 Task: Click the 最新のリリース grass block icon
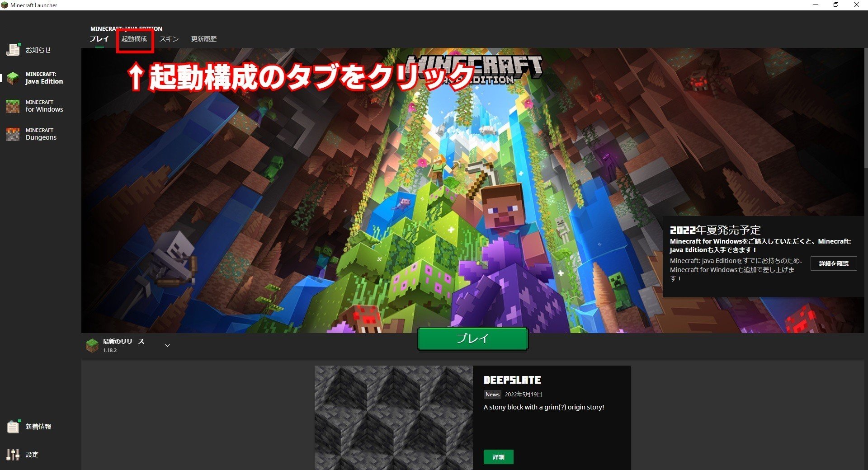(x=92, y=345)
